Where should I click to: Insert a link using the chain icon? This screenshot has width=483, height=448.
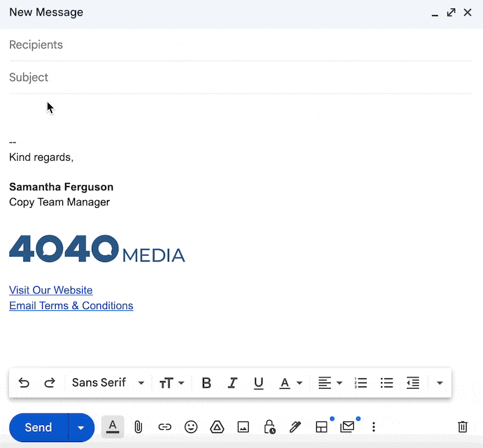pyautogui.click(x=165, y=427)
